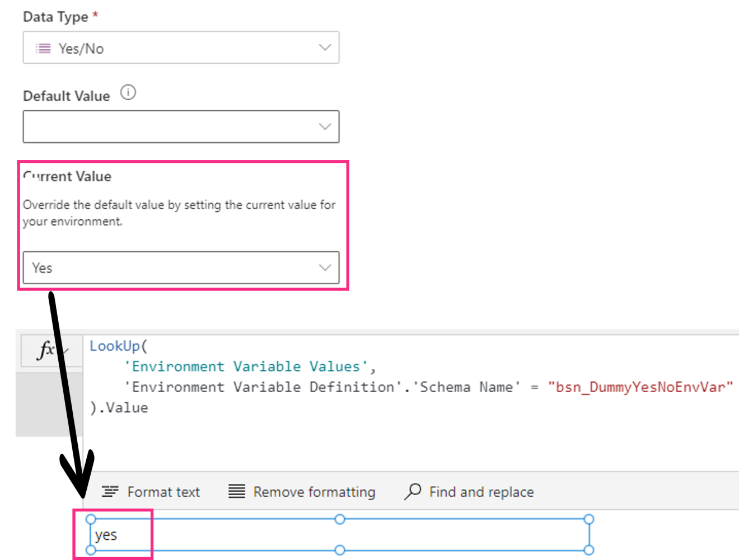Click the Yes/No list icon in Data Type

(43, 49)
